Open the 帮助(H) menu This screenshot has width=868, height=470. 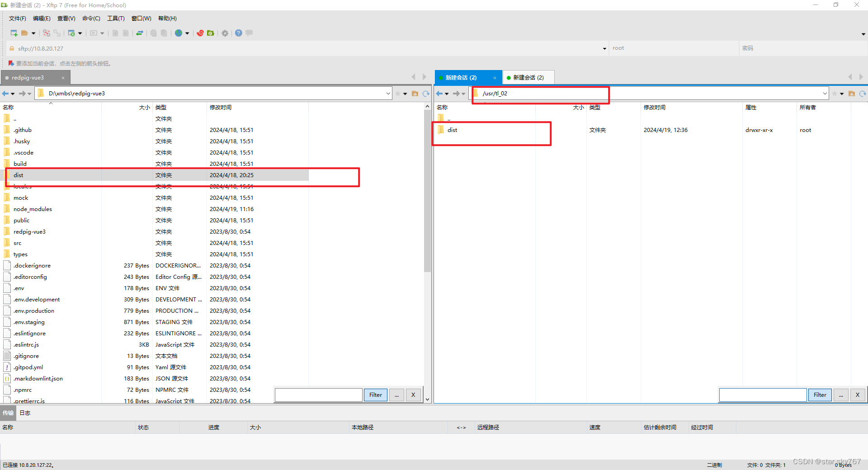pos(167,19)
